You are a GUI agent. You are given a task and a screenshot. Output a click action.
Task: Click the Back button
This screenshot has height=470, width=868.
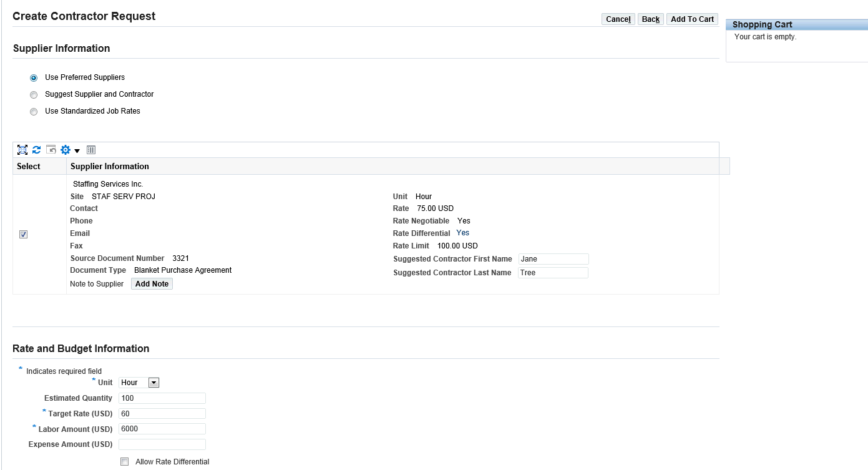pos(651,19)
